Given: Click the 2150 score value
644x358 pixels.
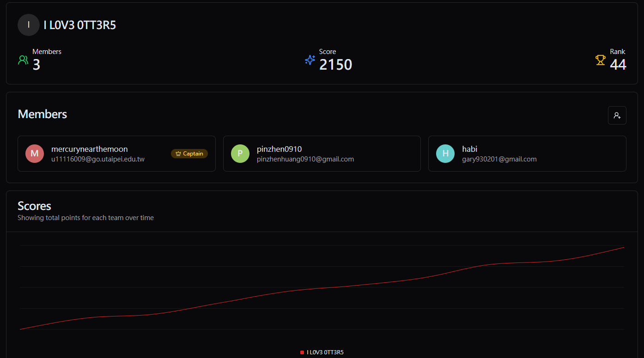Looking at the screenshot, I should [x=336, y=65].
